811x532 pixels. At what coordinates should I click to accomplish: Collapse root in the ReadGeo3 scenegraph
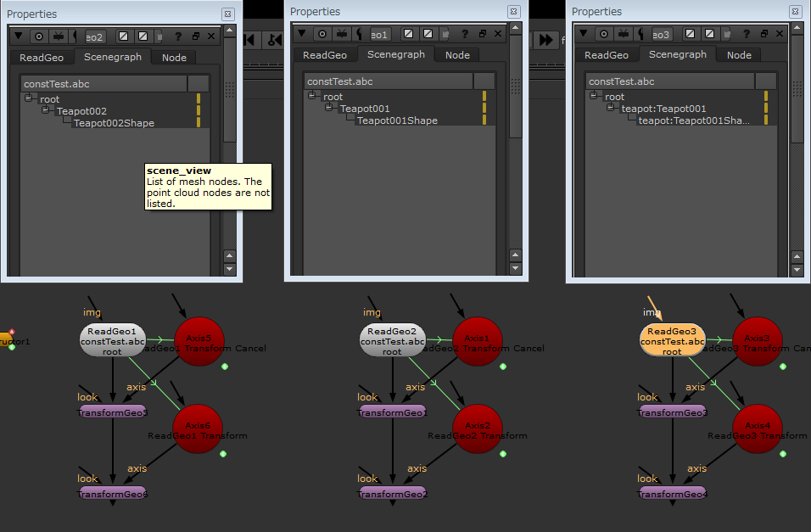(592, 96)
